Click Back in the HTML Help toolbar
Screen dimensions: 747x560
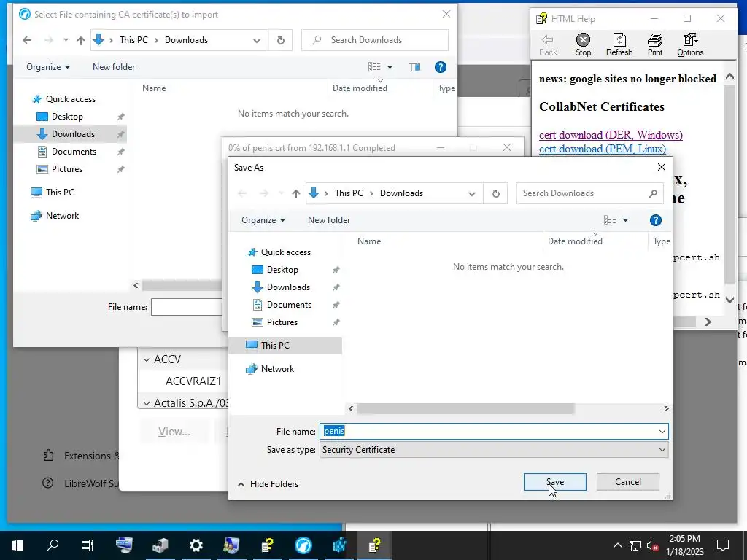(x=547, y=45)
